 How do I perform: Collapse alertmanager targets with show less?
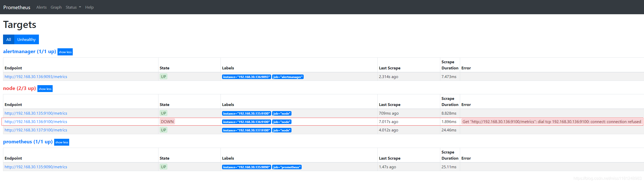coord(65,52)
